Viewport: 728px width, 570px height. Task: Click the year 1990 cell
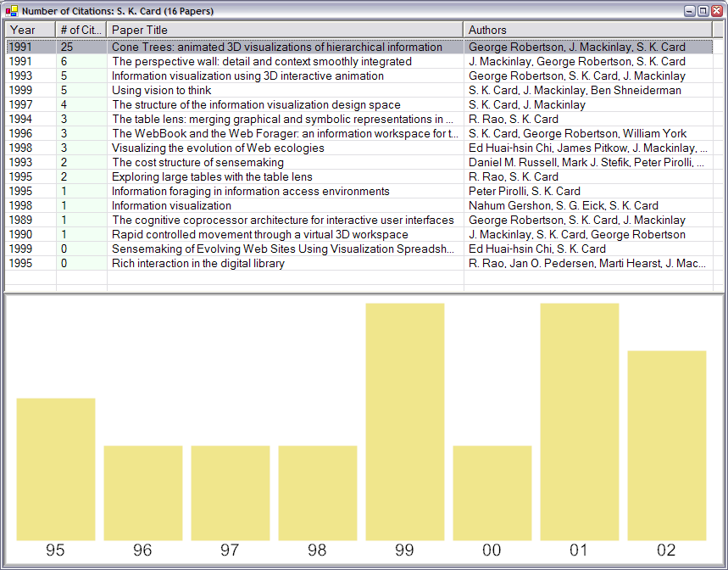[x=31, y=234]
